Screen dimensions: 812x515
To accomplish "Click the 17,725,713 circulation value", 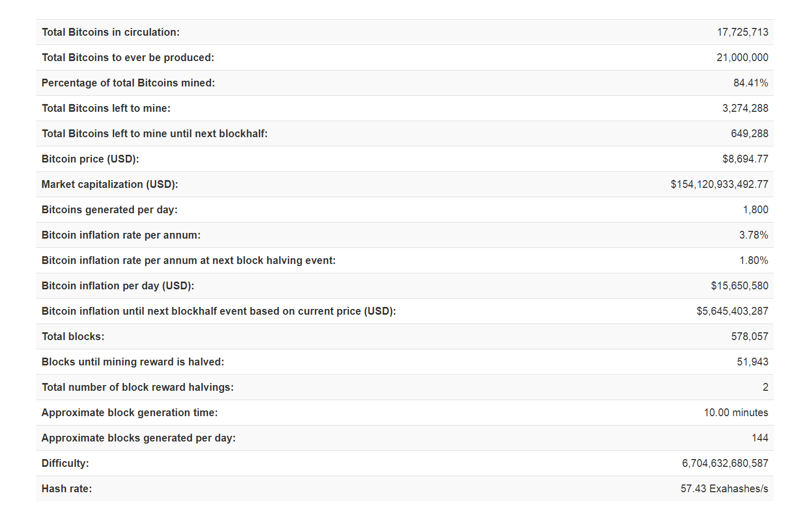I will click(x=742, y=32).
